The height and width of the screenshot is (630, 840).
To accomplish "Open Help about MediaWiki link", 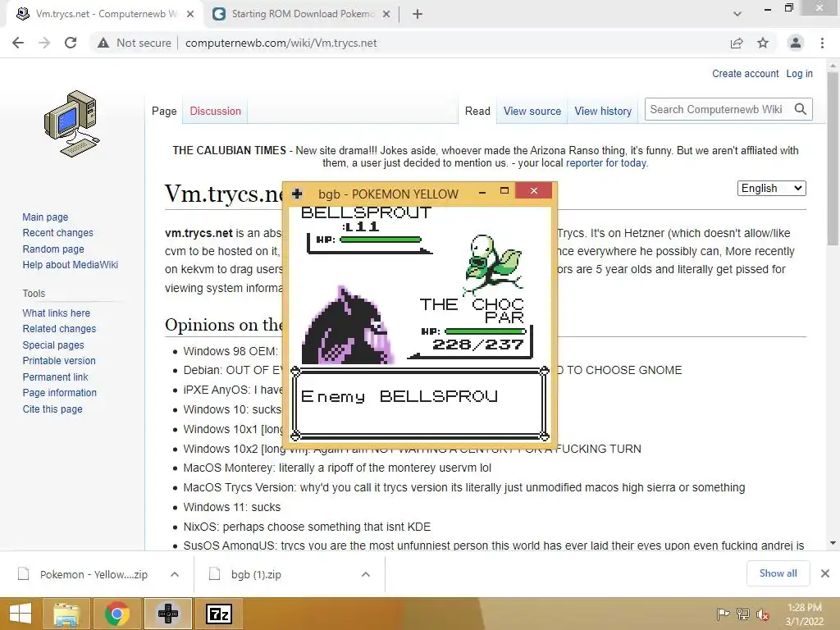I will pos(71,265).
